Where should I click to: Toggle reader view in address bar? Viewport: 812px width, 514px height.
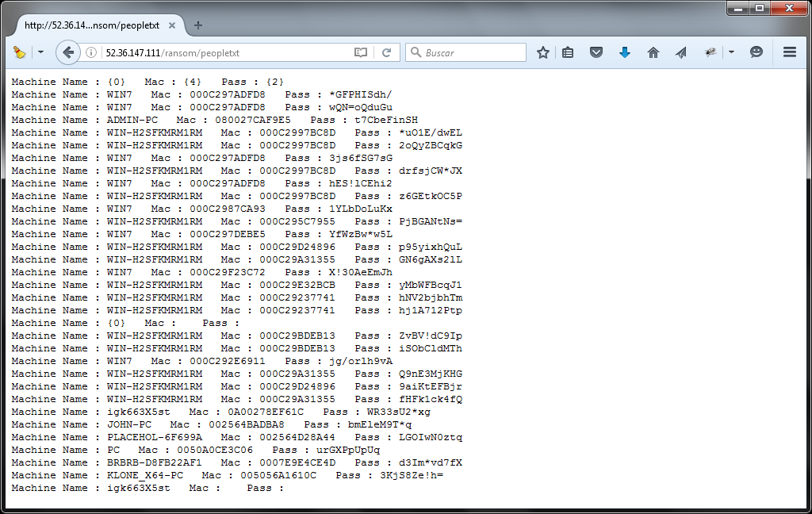(361, 52)
